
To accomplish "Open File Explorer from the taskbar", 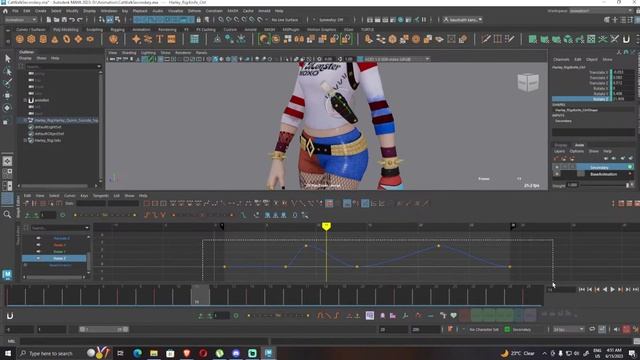I will point(154,353).
